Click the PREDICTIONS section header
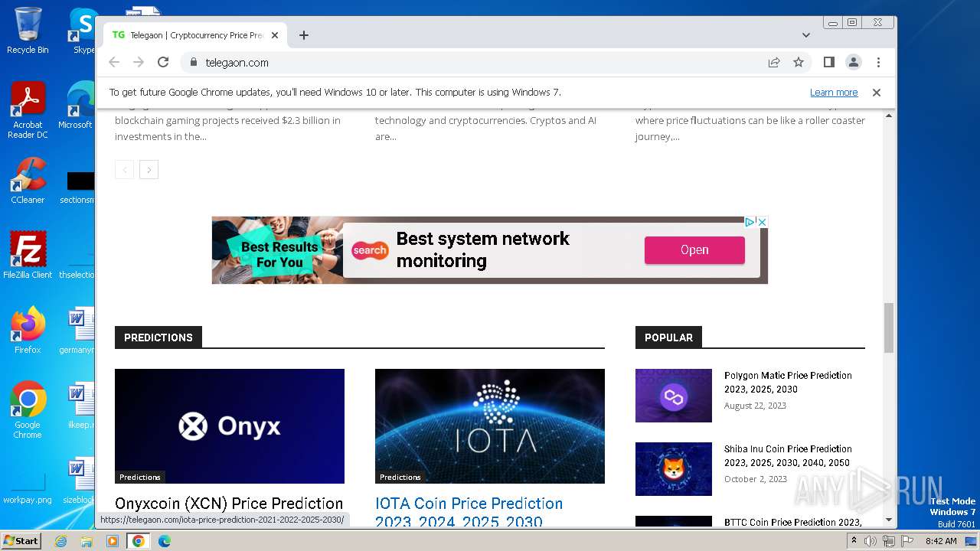Image resolution: width=980 pixels, height=551 pixels. tap(158, 337)
